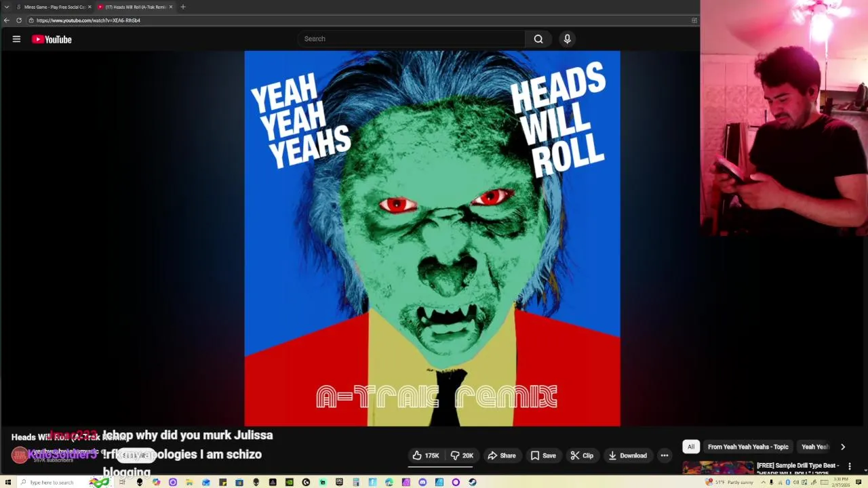Go back in the browser
This screenshot has height=488, width=868.
[7, 20]
